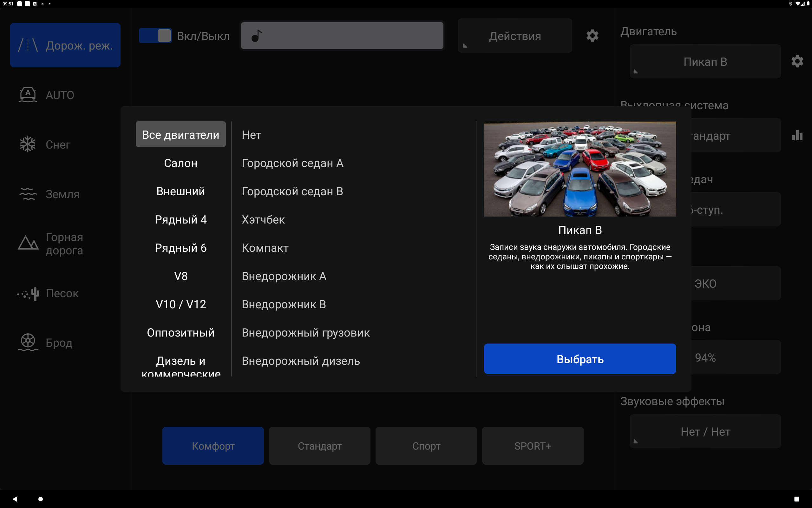Click the sound name input field
The height and width of the screenshot is (508, 812).
[x=342, y=36]
